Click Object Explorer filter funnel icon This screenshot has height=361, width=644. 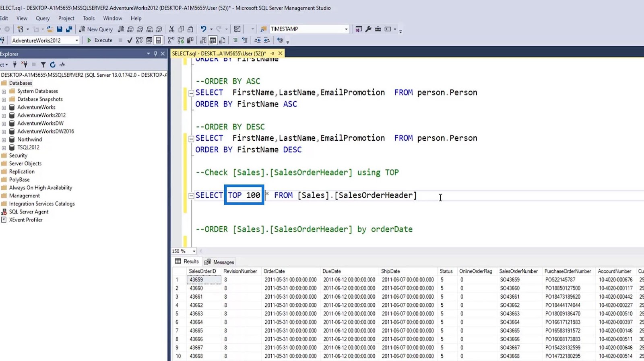[43, 64]
